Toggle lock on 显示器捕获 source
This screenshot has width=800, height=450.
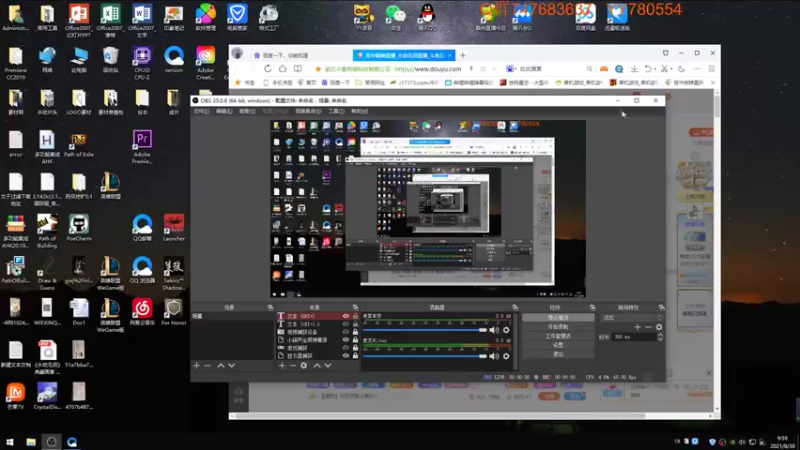(356, 356)
